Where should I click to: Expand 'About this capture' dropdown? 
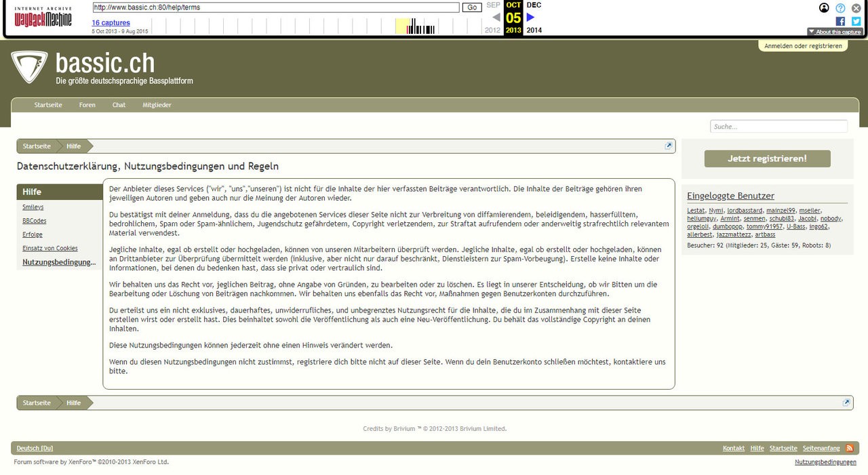tap(835, 32)
